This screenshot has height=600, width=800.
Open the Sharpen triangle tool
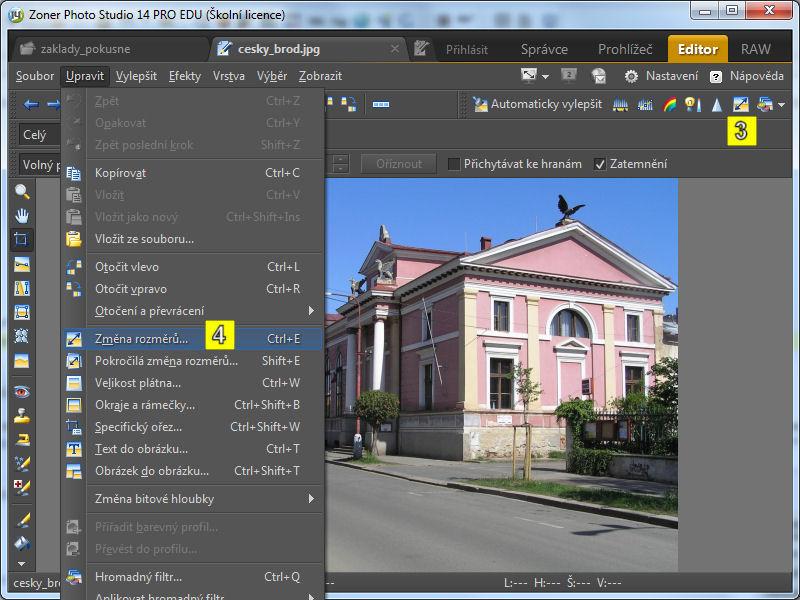click(x=717, y=105)
